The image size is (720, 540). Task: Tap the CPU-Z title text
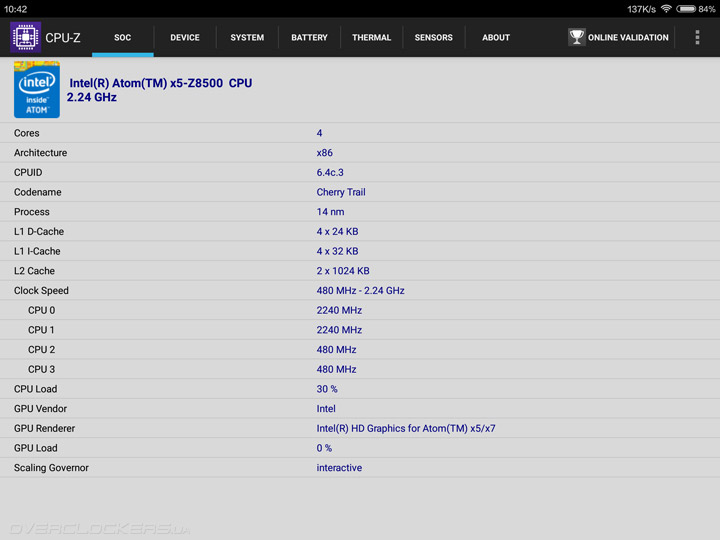(x=63, y=38)
